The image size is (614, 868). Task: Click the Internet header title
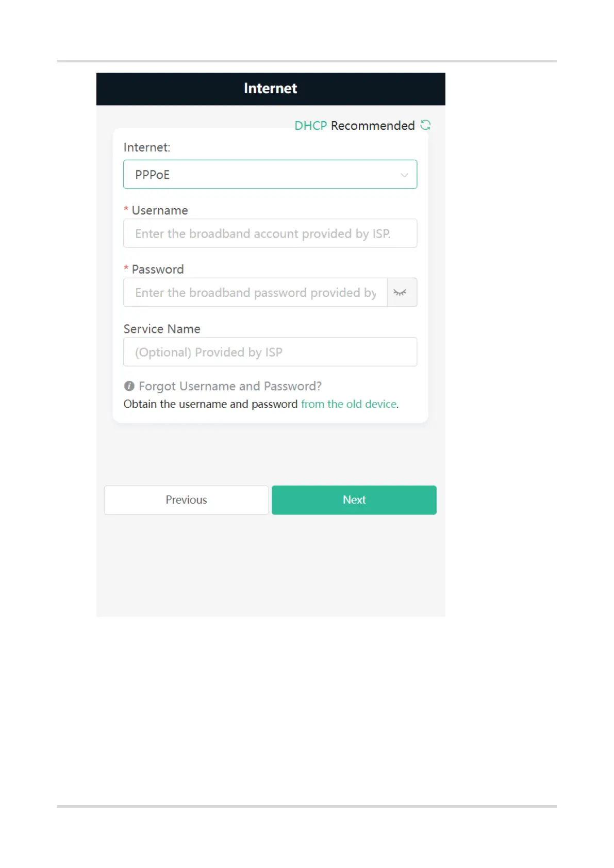click(270, 89)
